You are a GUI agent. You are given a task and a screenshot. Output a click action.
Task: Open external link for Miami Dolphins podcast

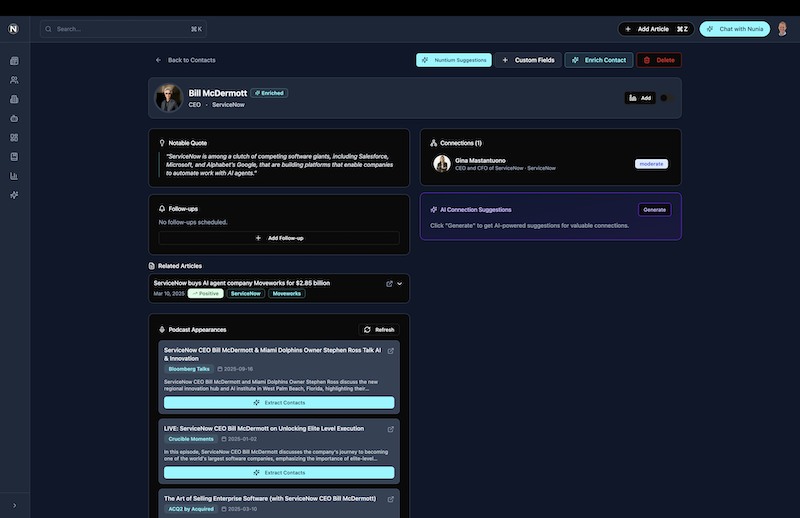coord(391,351)
